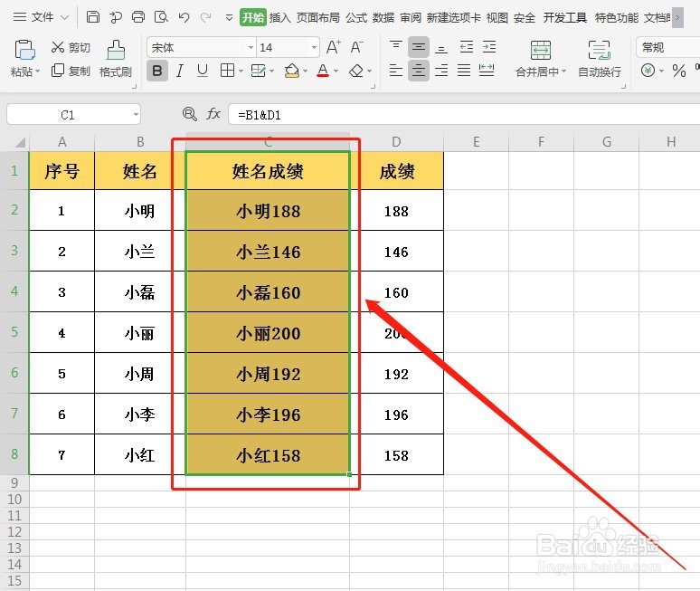Viewport: 700px width, 591px height.
Task: Toggle Italic formatting
Action: pyautogui.click(x=179, y=71)
